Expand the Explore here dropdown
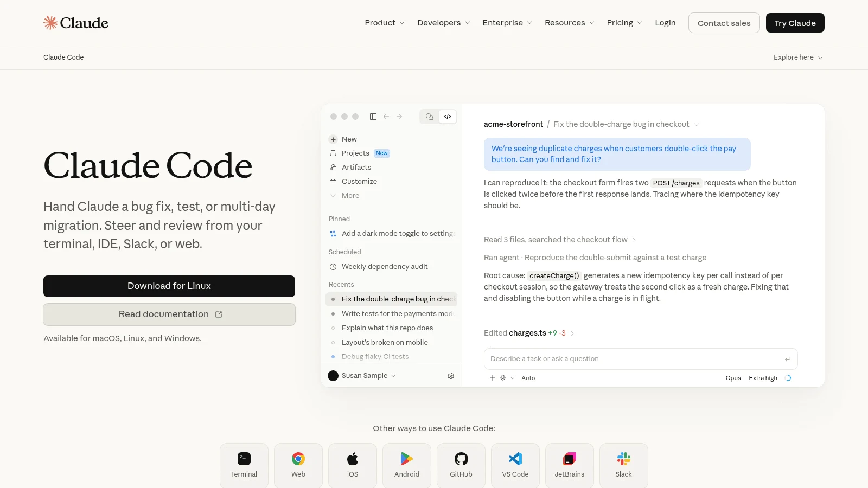The height and width of the screenshot is (488, 868). point(799,57)
